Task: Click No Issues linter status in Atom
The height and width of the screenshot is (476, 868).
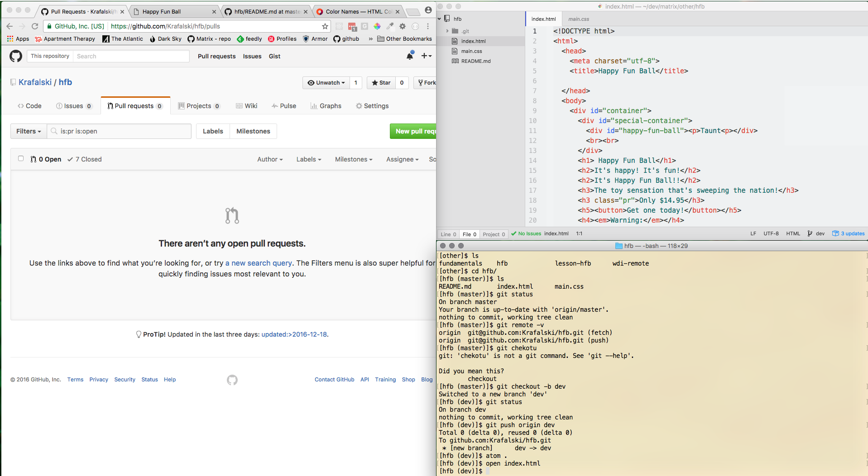Action: coord(526,233)
